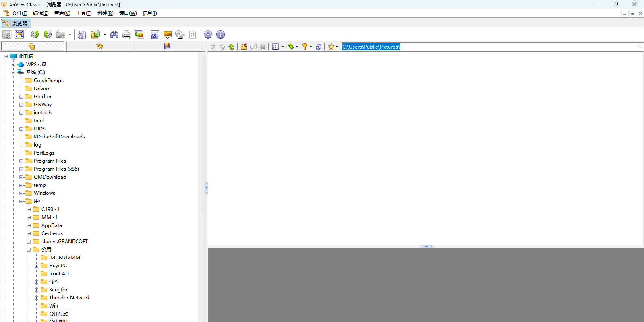Screen dimensions: 644x322
Task: Click the rename file icon
Action: 253,47
